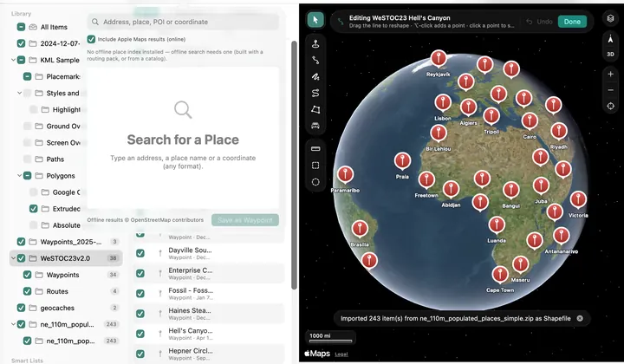Select the circle selection tool
Viewport: 624px width, 364px height.
(x=315, y=182)
